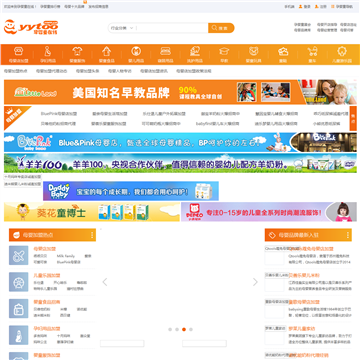The width and height of the screenshot is (360, 360).
Task: Show next carousel slide with right arrow
Action: [255, 282]
